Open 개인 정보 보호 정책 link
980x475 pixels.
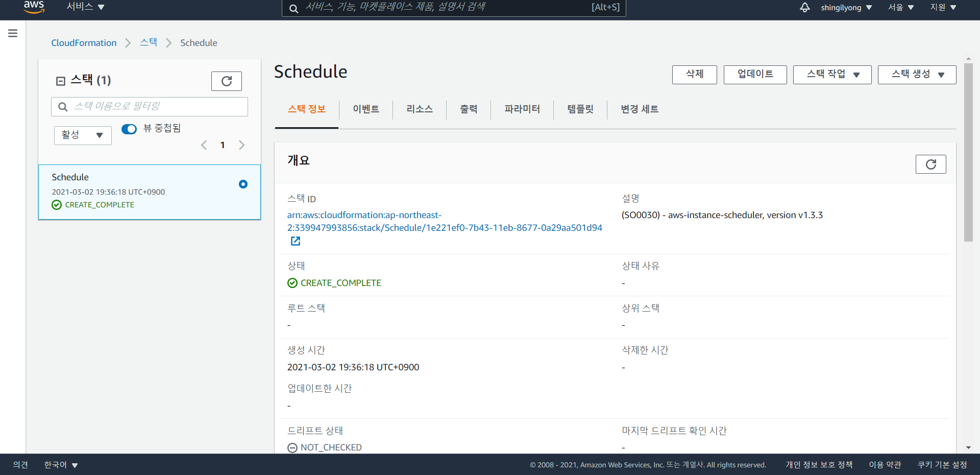(819, 465)
